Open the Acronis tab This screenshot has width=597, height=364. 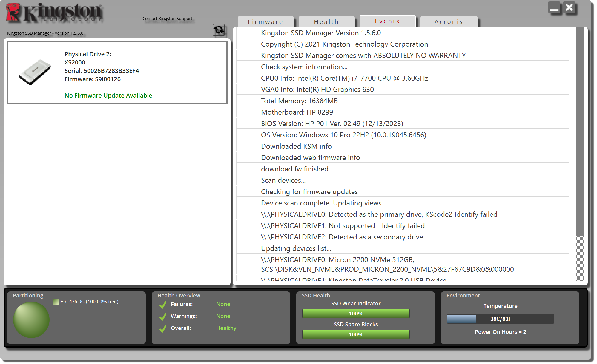tap(449, 22)
